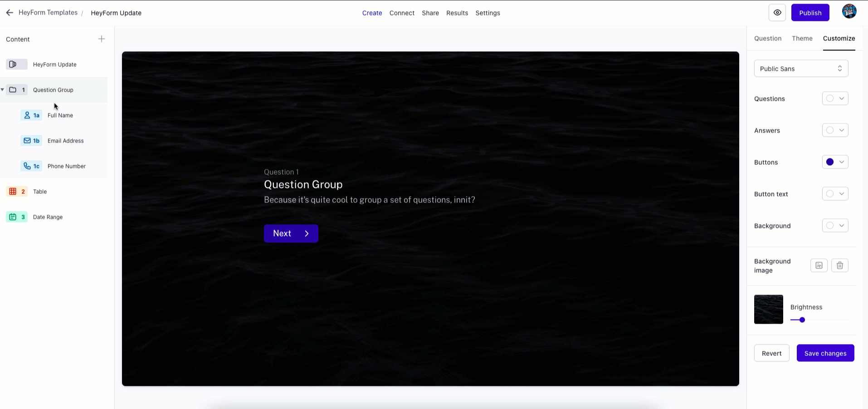Click the person icon for Full Name
Screen dimensions: 868x409
27,115
